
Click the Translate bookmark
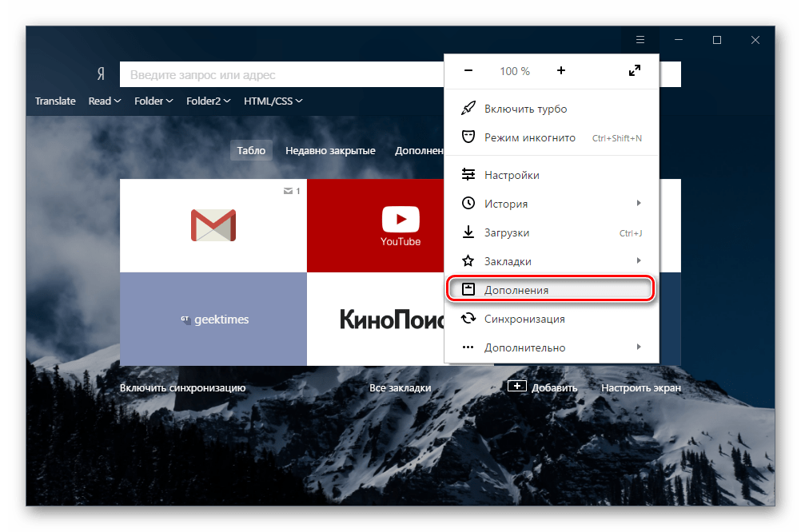pyautogui.click(x=55, y=101)
